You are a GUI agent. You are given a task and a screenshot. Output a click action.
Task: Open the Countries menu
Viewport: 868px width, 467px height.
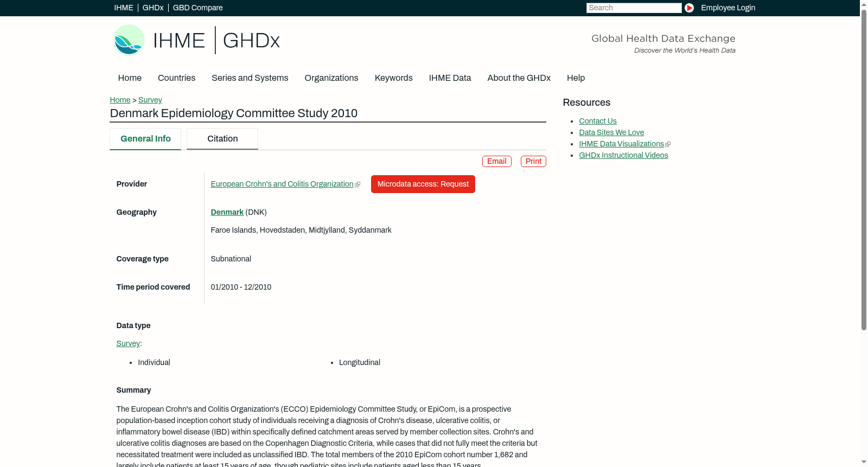coord(176,78)
